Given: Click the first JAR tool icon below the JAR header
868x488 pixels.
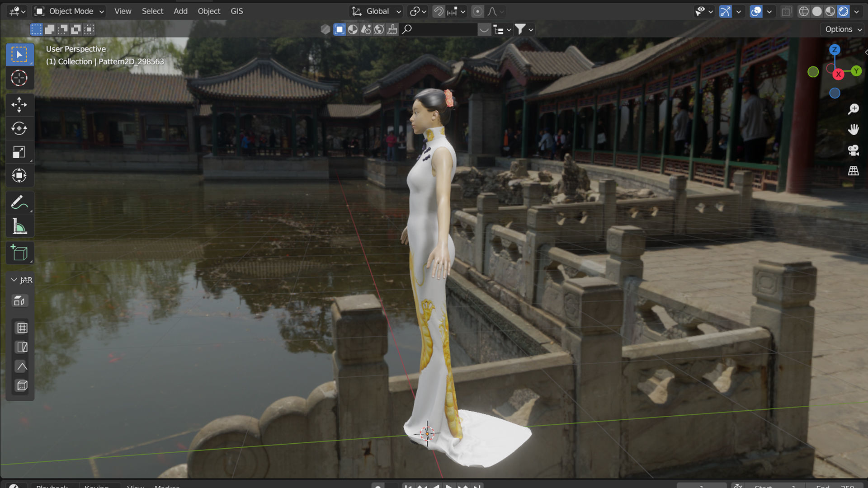Looking at the screenshot, I should 19,301.
